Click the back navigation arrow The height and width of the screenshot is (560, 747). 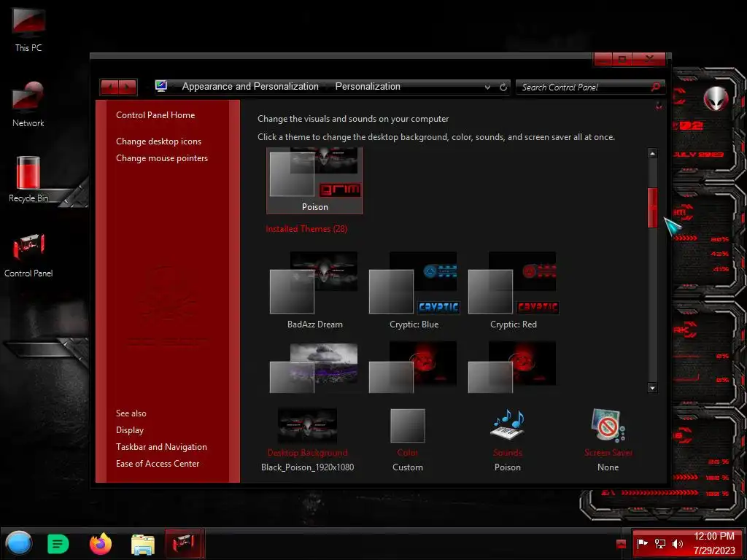click(110, 87)
